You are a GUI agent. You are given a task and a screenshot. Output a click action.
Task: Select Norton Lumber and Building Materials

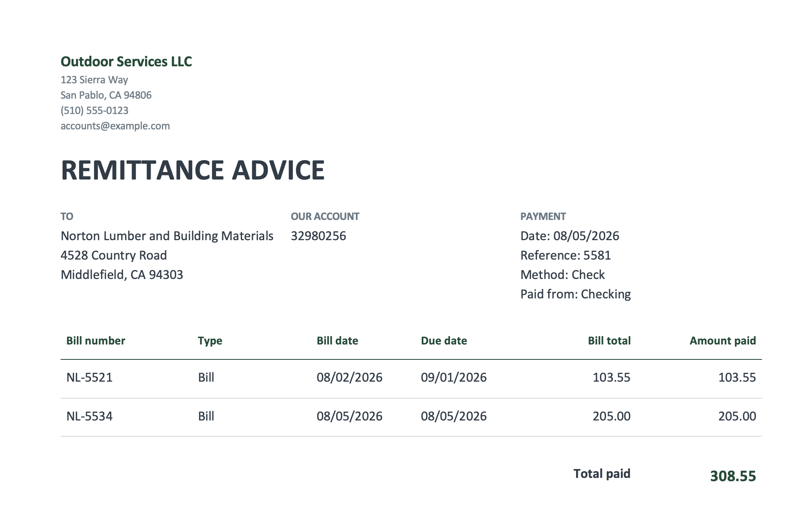(x=167, y=236)
